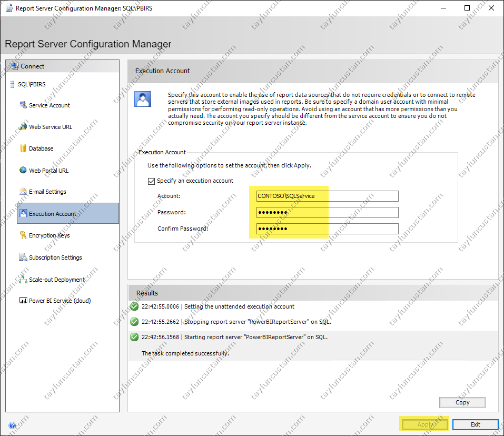Click the Apply button
504x436 pixels.
(x=424, y=424)
